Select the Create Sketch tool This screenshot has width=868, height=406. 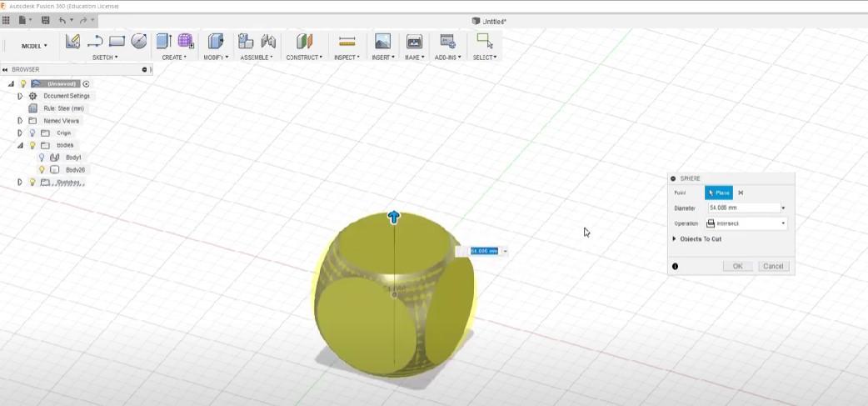(x=72, y=42)
